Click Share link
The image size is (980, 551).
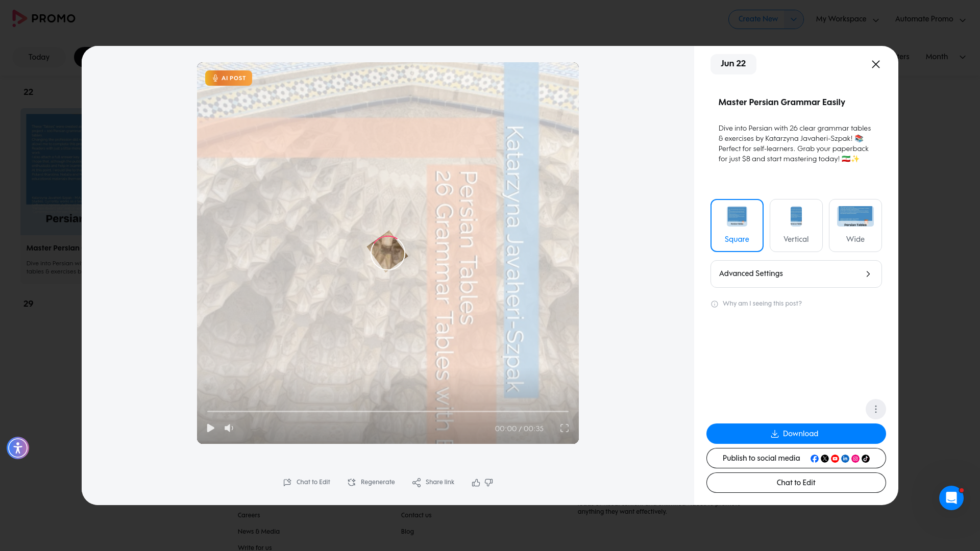click(433, 482)
